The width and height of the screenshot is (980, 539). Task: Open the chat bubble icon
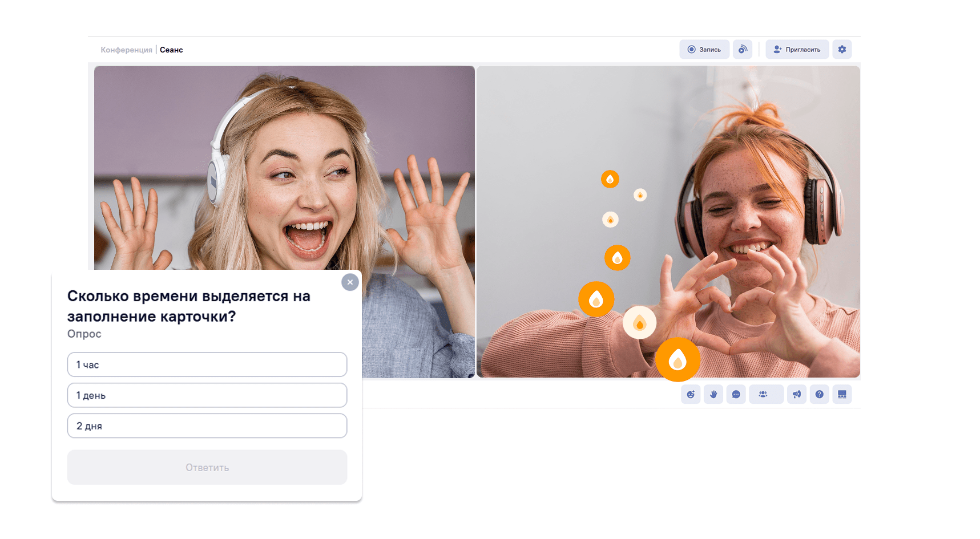736,394
